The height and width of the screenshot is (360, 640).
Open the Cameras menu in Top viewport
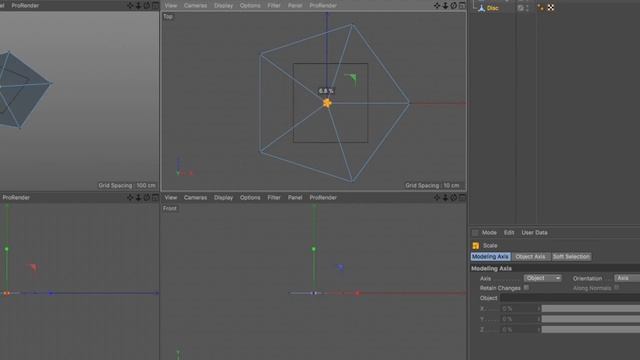pyautogui.click(x=195, y=5)
